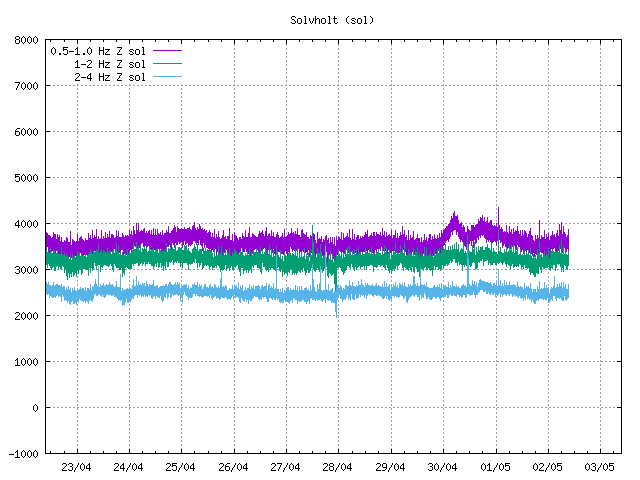This screenshot has width=640, height=480.
Task: Click the legend entry "0.5-1.0 Hz Z sol"
Action: [x=98, y=51]
